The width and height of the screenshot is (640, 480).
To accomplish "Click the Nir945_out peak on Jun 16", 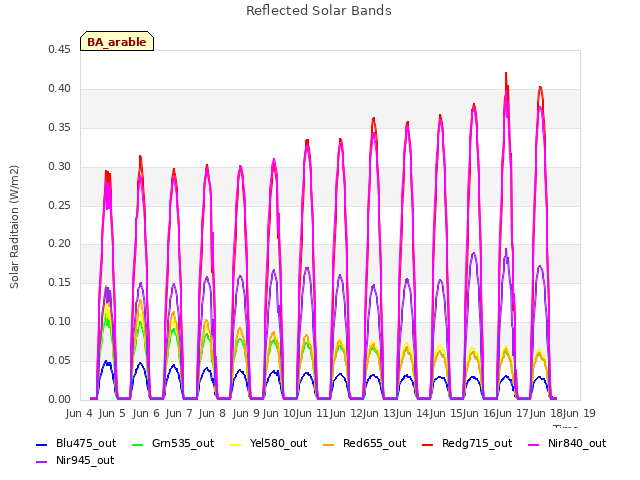I will pos(506,249).
